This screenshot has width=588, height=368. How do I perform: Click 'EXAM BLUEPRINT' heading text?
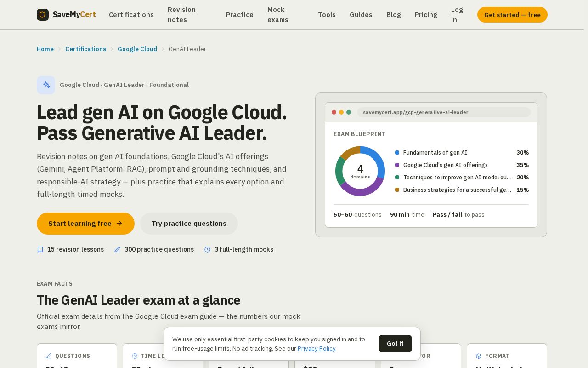click(359, 134)
